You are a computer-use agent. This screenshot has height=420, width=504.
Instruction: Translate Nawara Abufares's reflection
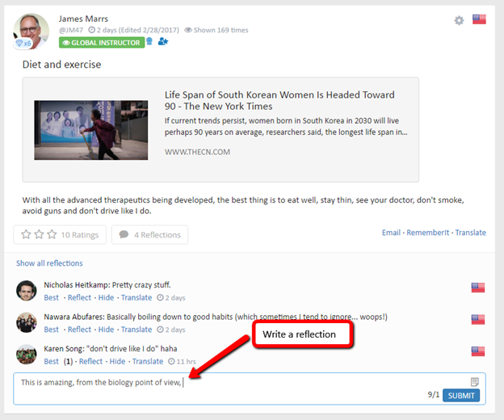136,330
